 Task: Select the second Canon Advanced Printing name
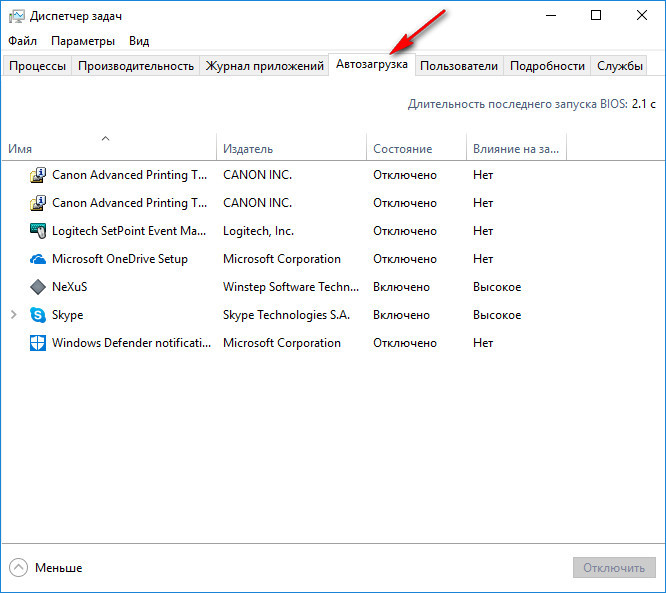click(130, 203)
